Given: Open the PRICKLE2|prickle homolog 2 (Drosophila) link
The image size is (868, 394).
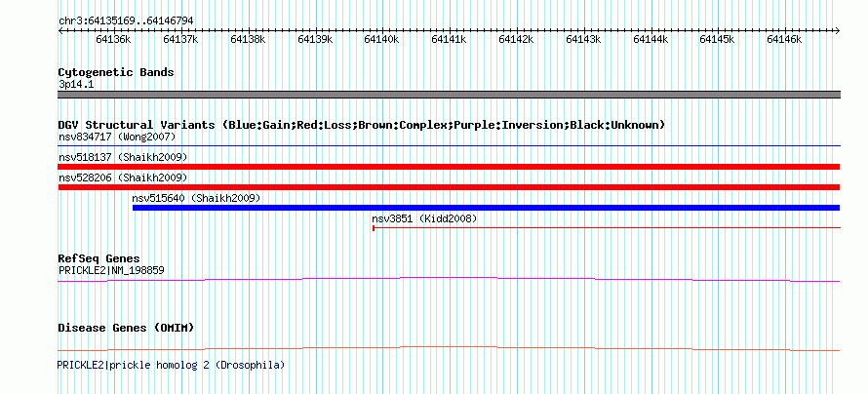Looking at the screenshot, I should [171, 365].
